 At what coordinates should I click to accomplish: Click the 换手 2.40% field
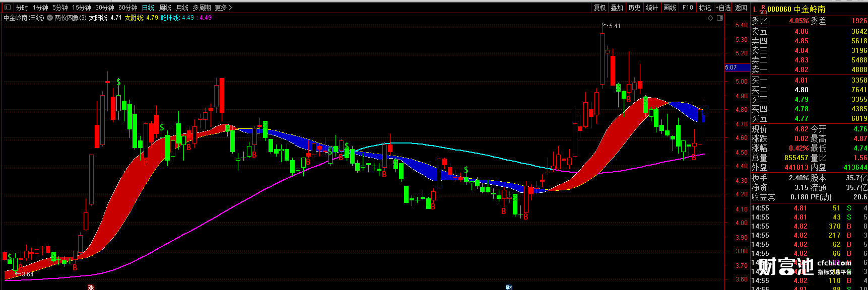pyautogui.click(x=780, y=178)
